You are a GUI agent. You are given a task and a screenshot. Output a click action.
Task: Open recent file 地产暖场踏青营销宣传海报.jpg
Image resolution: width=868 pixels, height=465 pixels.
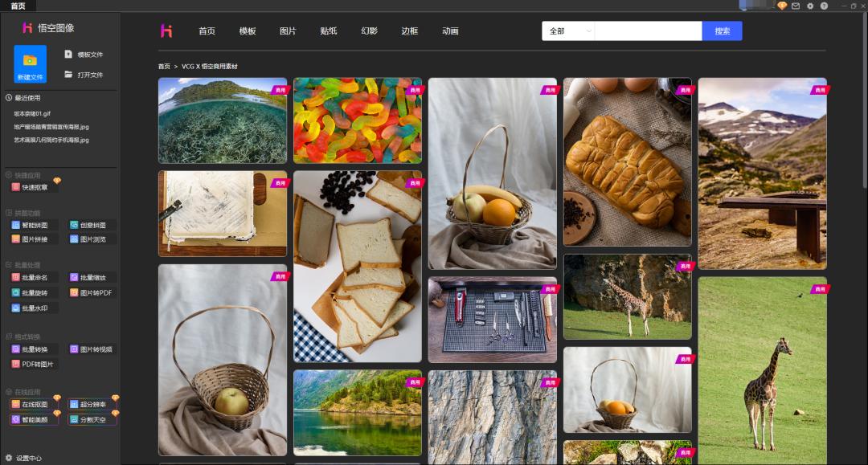coord(51,127)
